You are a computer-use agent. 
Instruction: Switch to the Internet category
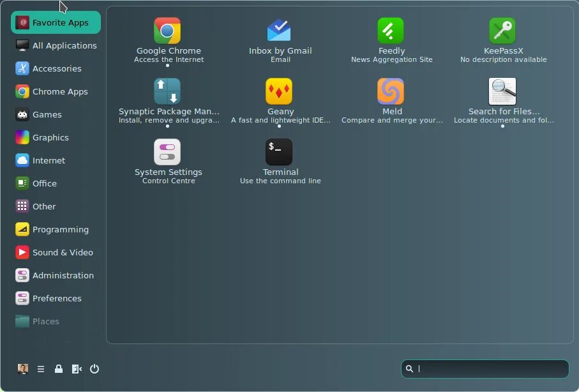[56, 160]
